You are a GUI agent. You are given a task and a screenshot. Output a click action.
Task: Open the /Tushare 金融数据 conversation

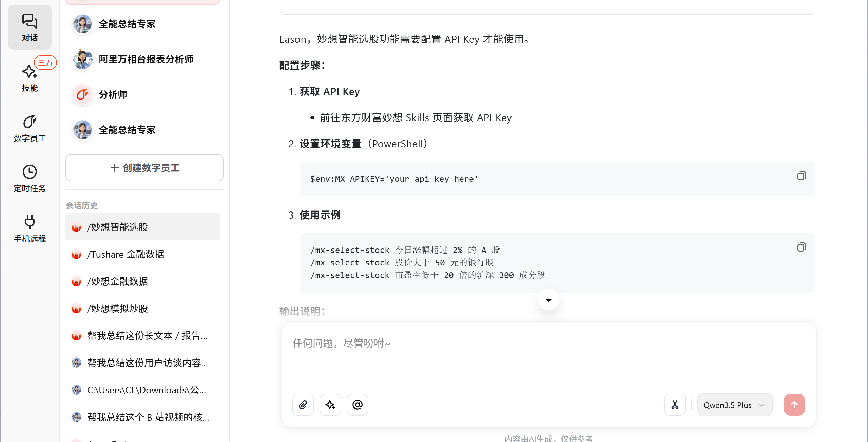pyautogui.click(x=143, y=254)
